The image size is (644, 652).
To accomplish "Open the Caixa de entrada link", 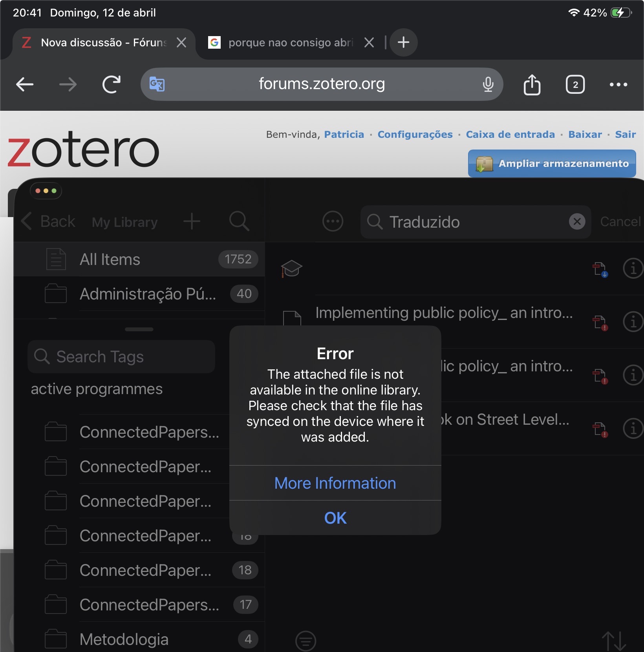I will coord(510,134).
